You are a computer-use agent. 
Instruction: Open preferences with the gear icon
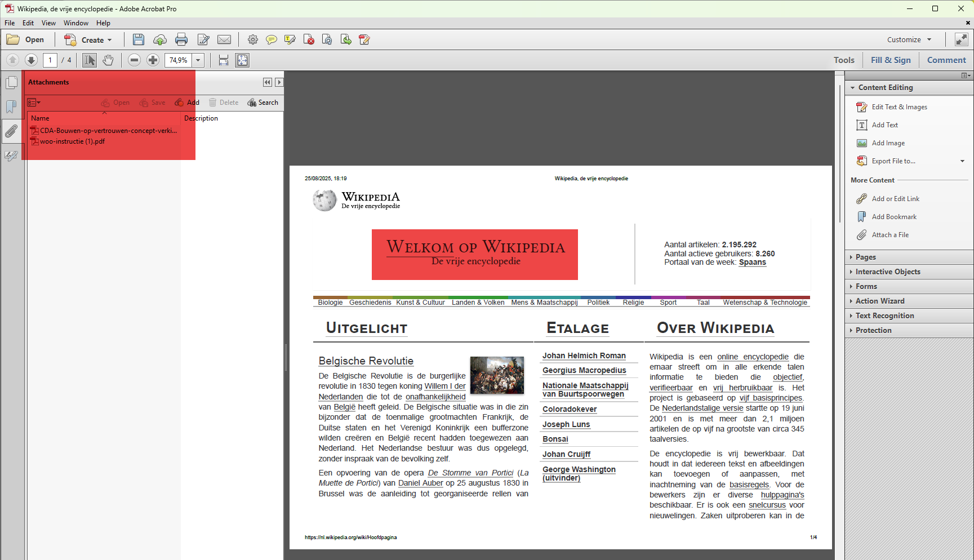point(253,40)
